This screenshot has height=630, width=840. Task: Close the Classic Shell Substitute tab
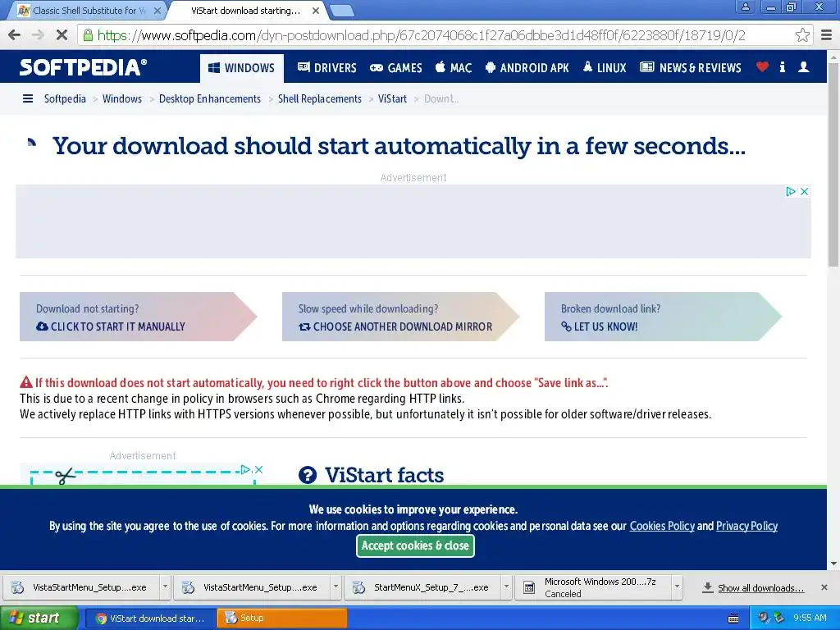(157, 10)
